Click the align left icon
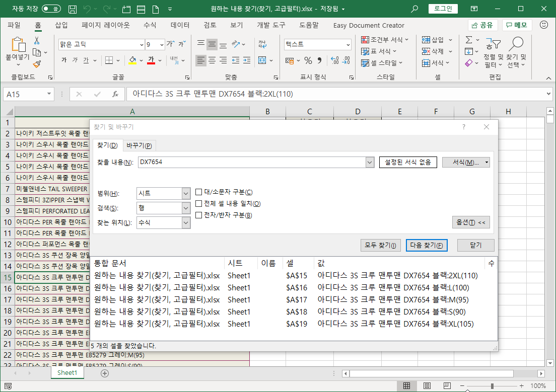The width and height of the screenshot is (556, 392). coord(201,60)
